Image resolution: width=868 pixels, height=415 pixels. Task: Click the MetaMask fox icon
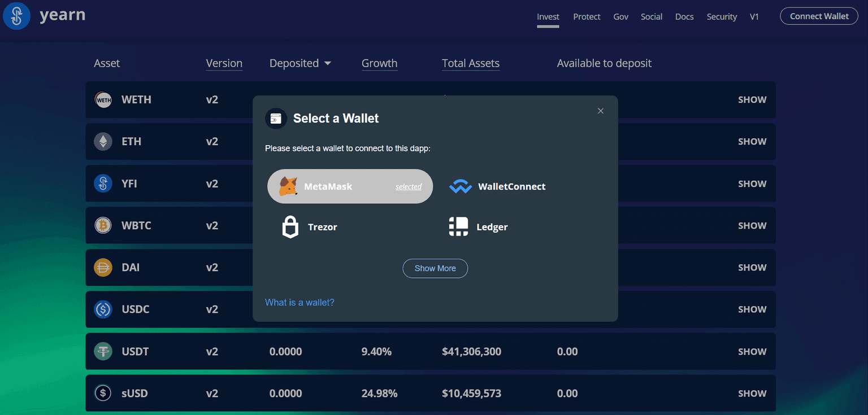click(289, 186)
